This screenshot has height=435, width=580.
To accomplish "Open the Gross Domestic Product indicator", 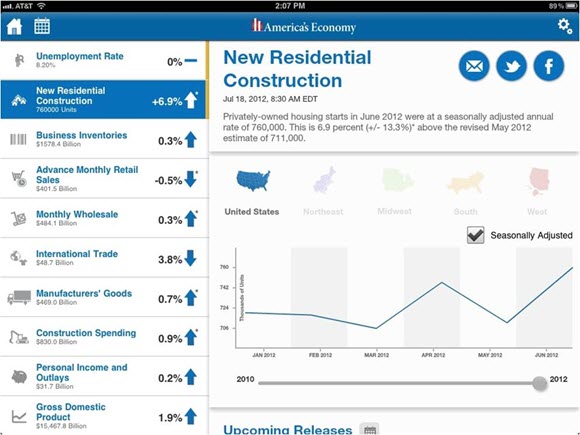I will coord(104,416).
